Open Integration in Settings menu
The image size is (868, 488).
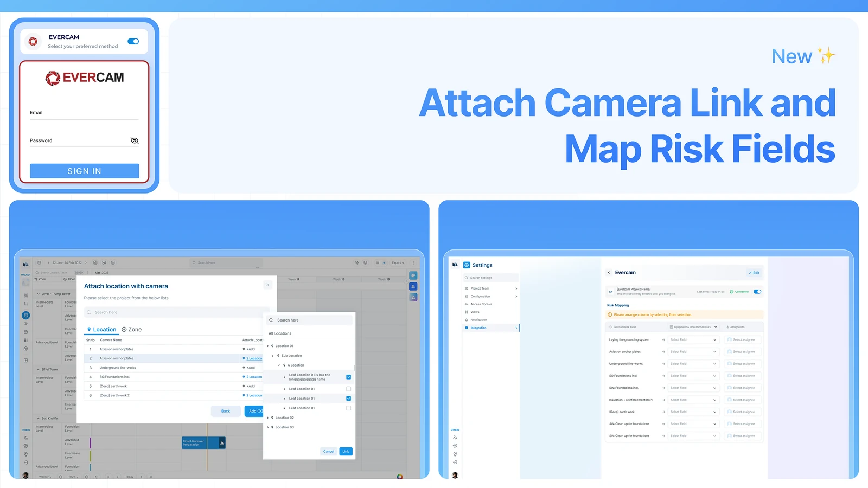(492, 328)
